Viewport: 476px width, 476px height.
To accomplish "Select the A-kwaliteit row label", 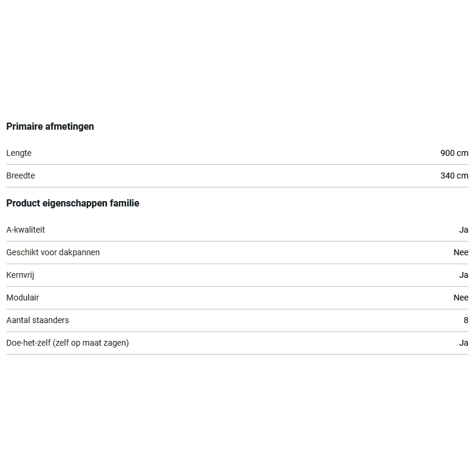I will [x=26, y=230].
